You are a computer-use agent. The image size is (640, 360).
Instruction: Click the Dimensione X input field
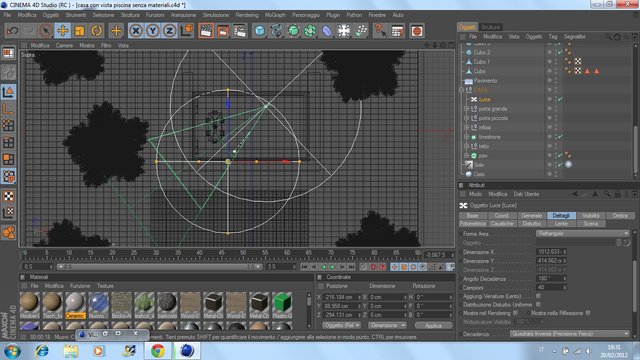coord(550,252)
